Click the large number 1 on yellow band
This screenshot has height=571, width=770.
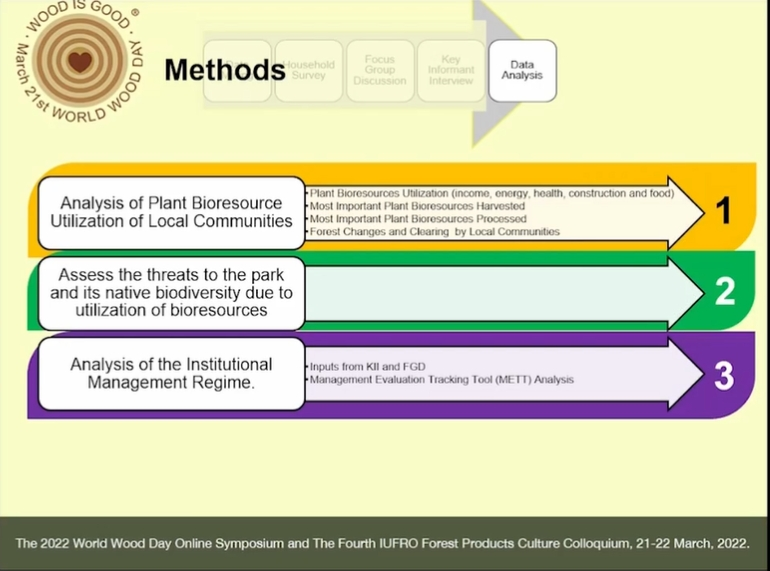click(x=724, y=211)
